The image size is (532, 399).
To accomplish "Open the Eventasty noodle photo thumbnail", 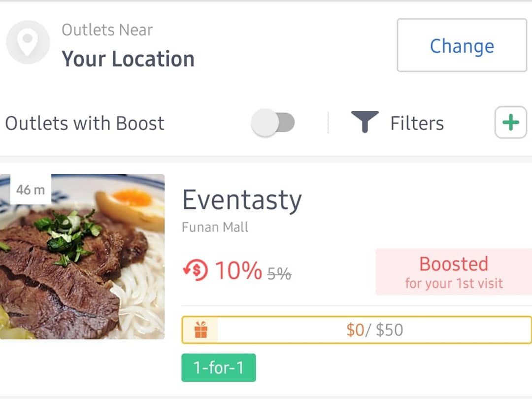I will [x=82, y=256].
